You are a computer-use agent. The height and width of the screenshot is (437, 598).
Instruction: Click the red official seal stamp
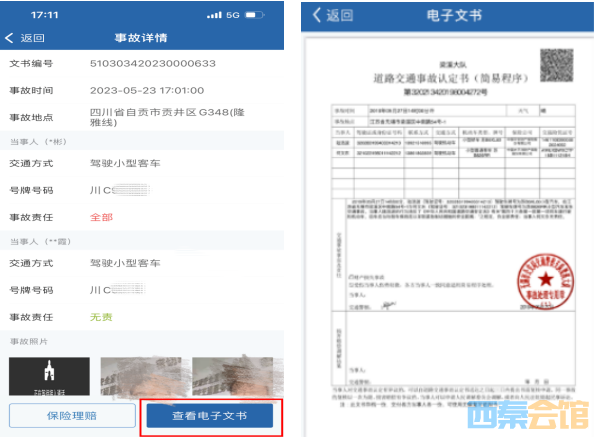coord(545,282)
